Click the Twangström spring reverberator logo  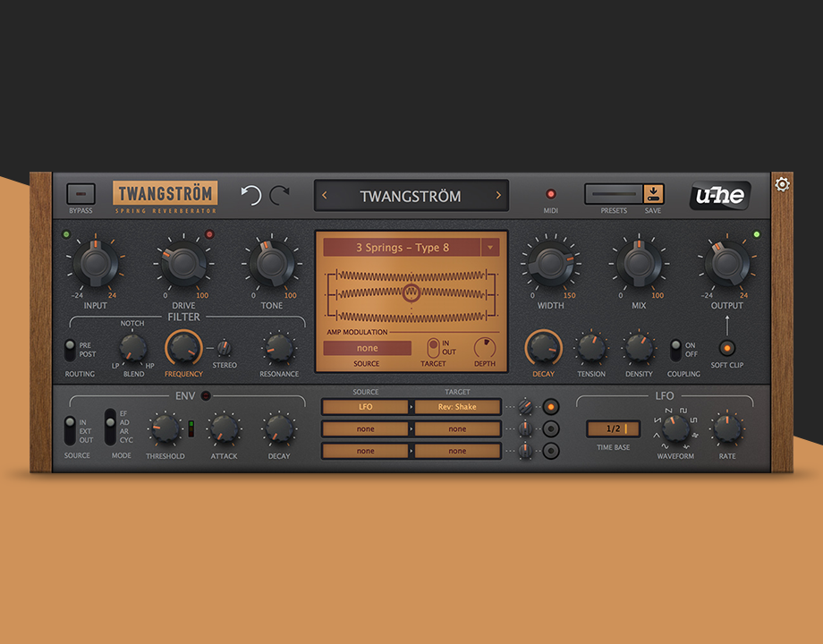(x=165, y=196)
